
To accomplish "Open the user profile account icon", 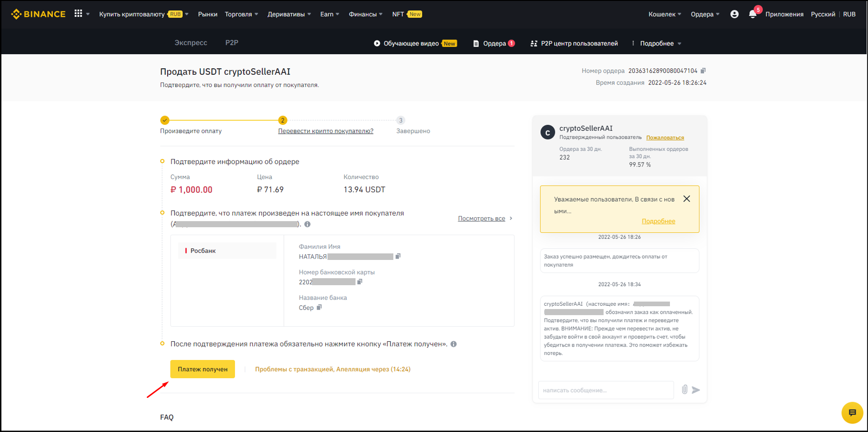I will click(734, 14).
